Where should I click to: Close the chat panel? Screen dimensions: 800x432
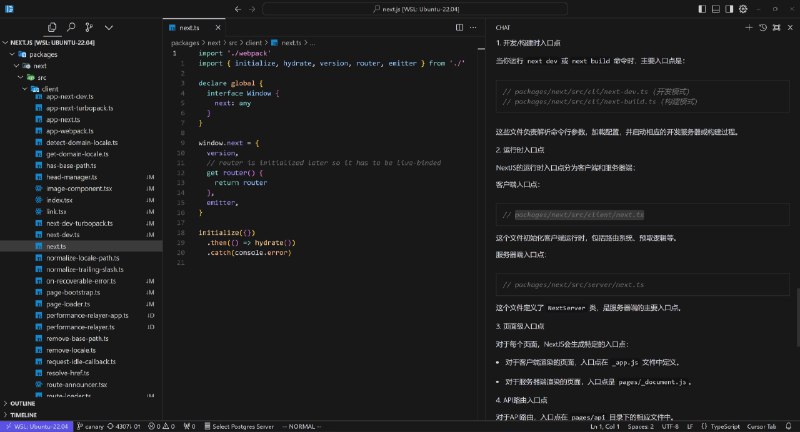(x=790, y=28)
